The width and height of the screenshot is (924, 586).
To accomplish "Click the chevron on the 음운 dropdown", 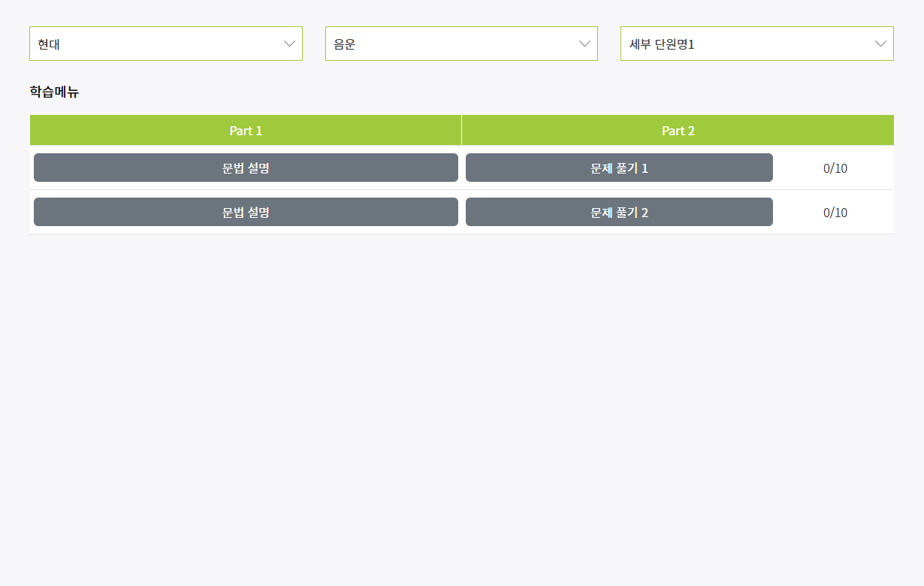I will click(x=586, y=44).
